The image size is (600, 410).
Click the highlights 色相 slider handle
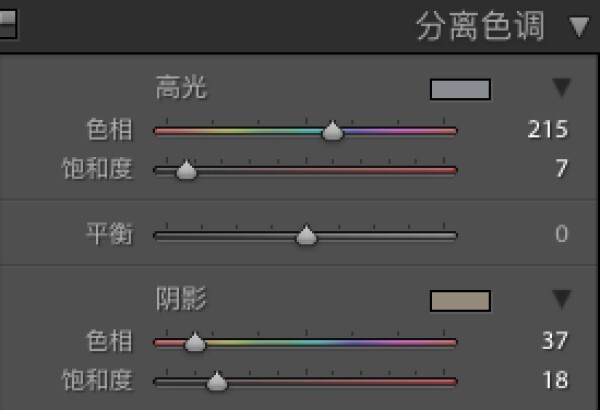333,131
